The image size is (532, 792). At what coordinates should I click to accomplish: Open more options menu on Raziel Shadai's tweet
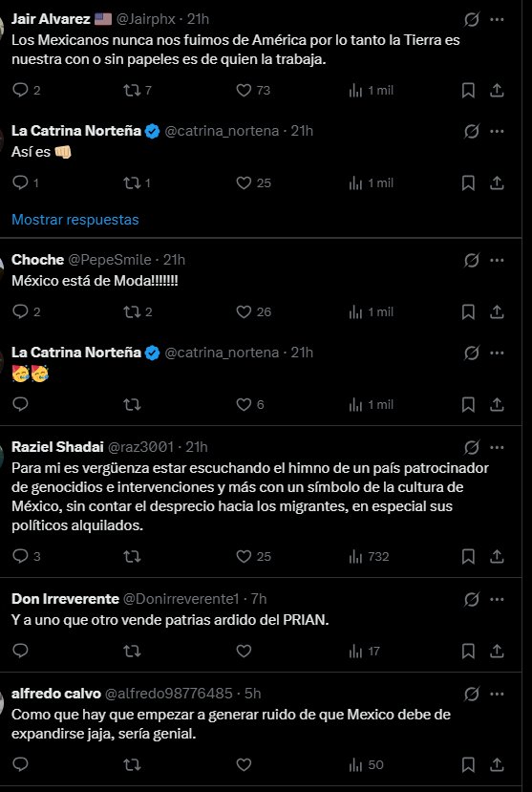(x=497, y=447)
